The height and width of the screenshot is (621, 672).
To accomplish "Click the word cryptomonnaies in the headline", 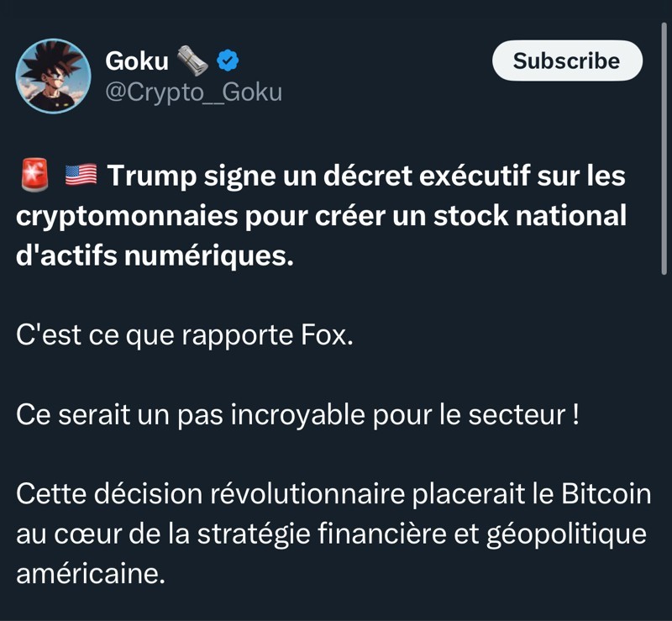I will click(x=127, y=216).
